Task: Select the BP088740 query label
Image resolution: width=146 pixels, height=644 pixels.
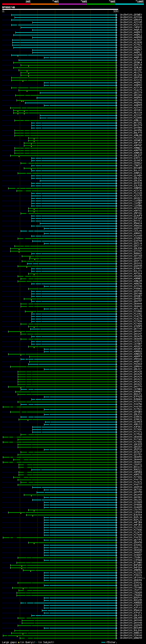Action: 8,8
